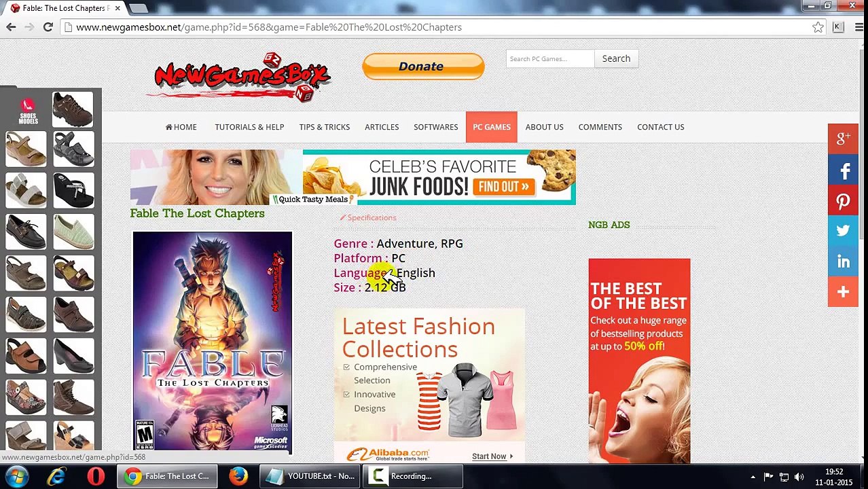Click the Specifications heading
Viewport: 868px width, 489px height.
[x=367, y=217]
